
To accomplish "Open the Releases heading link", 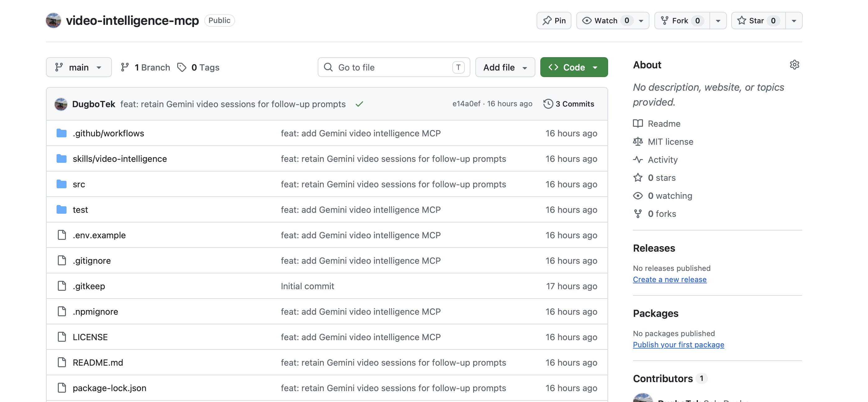I will tap(654, 248).
